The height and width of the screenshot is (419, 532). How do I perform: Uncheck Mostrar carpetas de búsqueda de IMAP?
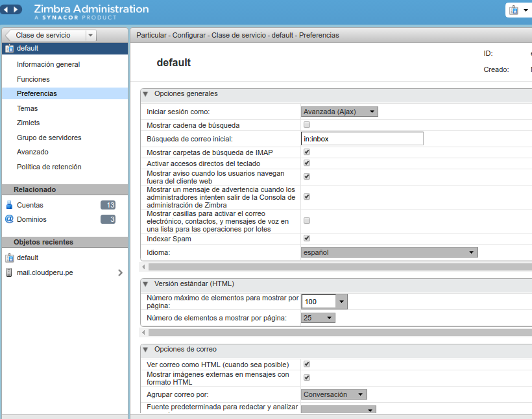pyautogui.click(x=307, y=152)
